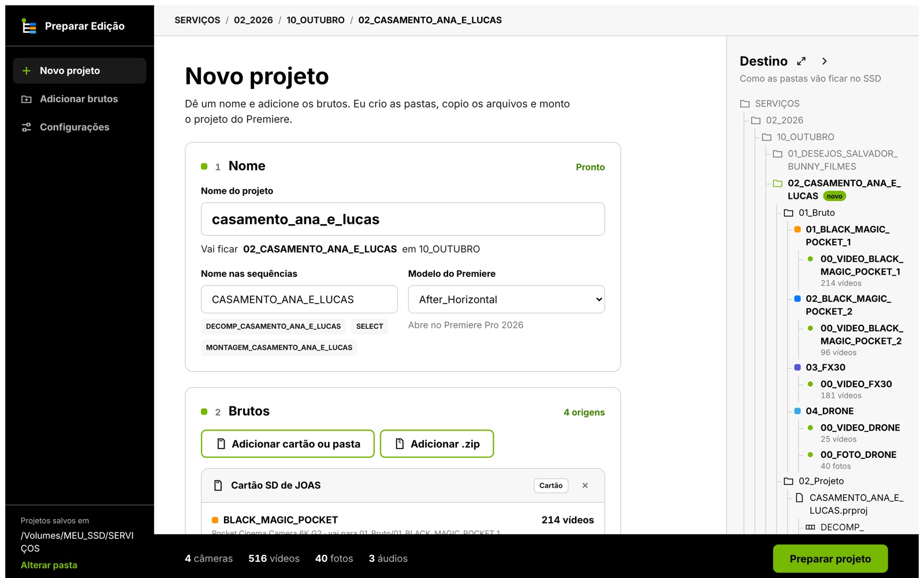Click the Preparar projeto button

(x=830, y=559)
